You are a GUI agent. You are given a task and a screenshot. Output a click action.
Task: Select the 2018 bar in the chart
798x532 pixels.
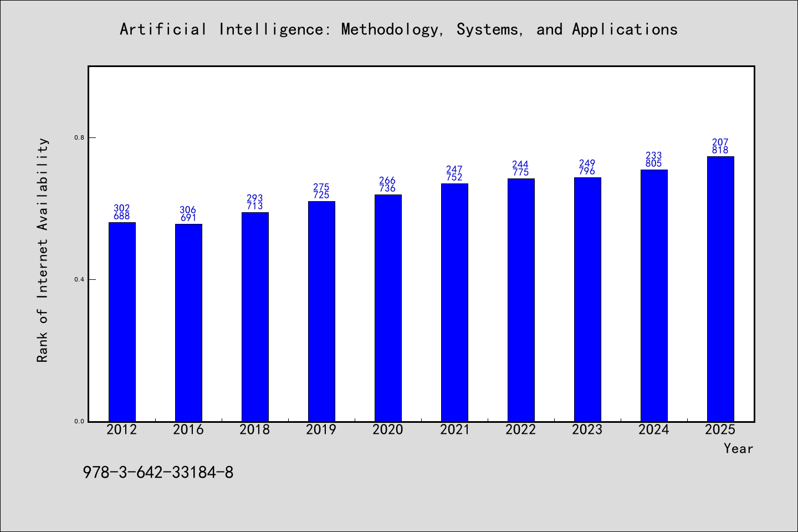click(255, 317)
